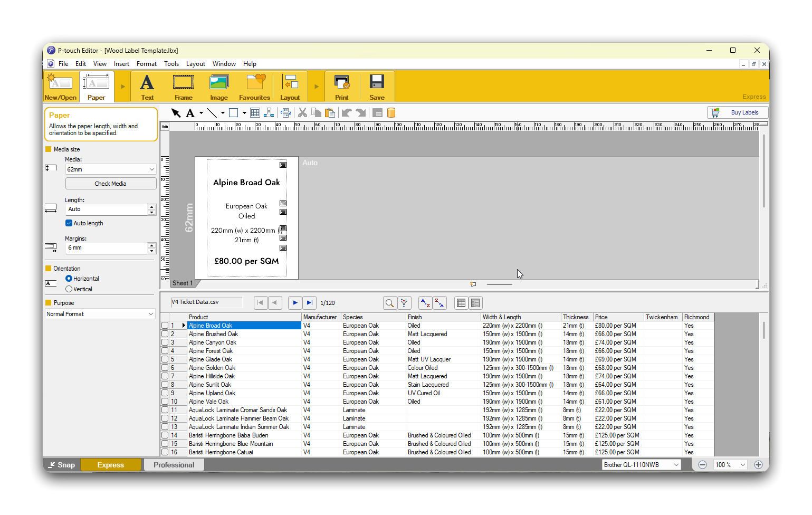
Task: Click the Check Media button
Action: tap(110, 184)
